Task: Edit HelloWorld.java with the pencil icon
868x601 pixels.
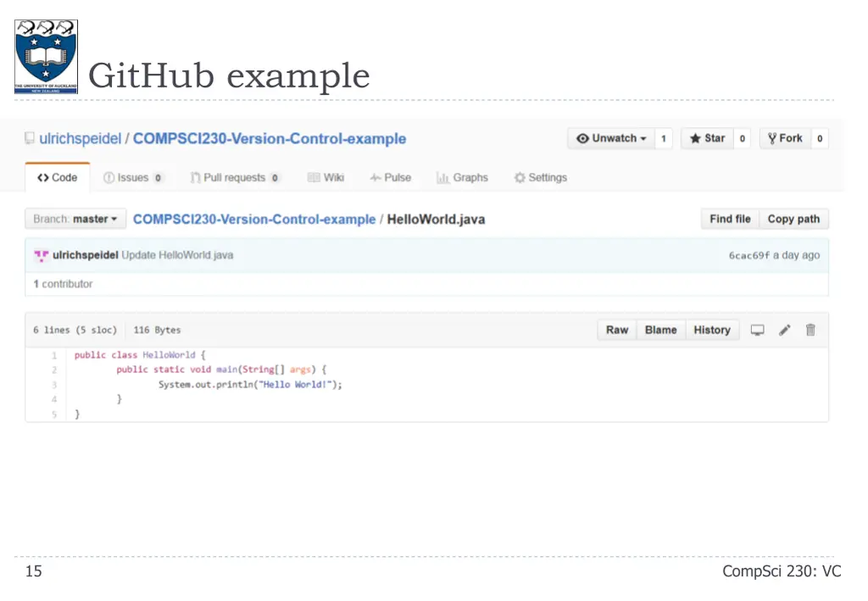Action: (x=784, y=331)
